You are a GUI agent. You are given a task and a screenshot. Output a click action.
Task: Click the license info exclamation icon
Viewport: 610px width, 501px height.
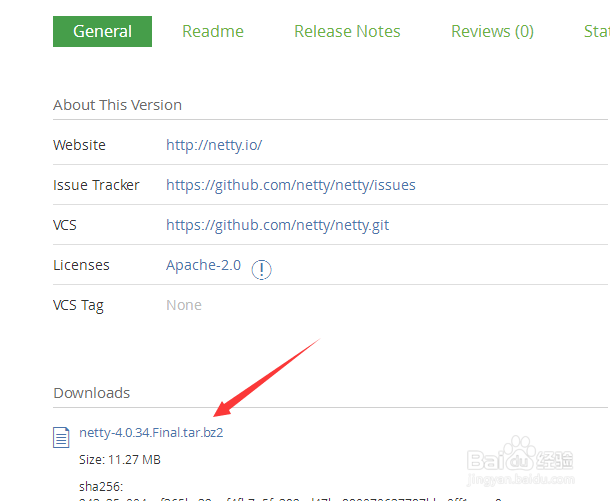point(261,270)
